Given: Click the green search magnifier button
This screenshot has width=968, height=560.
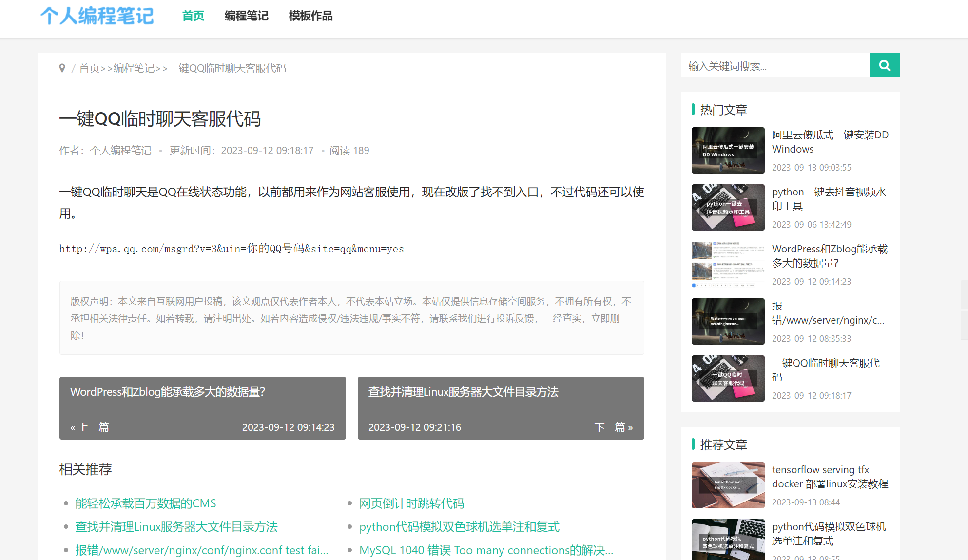Looking at the screenshot, I should [885, 65].
